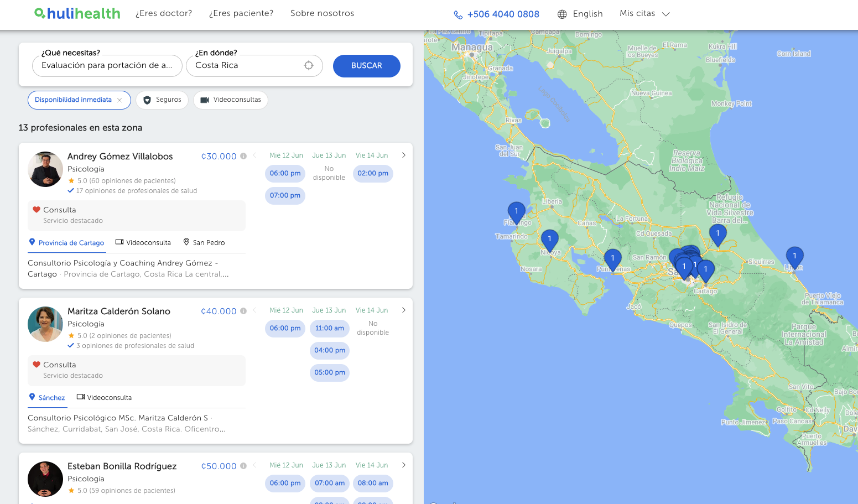Viewport: 858px width, 504px height.
Task: Click the BUSCAR button
Action: click(x=367, y=66)
